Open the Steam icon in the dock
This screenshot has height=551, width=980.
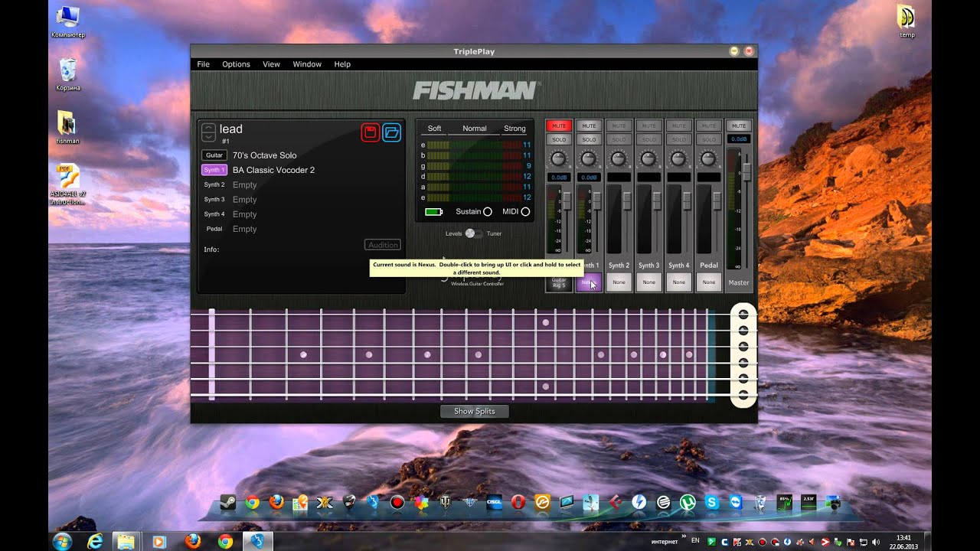[227, 503]
